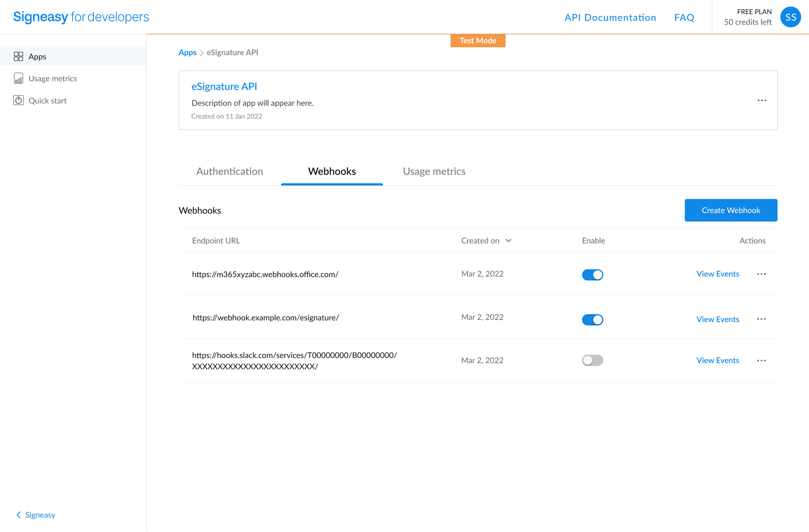Click the back chevron next to Signeasy
Viewport: 809px width, 532px height.
(x=19, y=515)
